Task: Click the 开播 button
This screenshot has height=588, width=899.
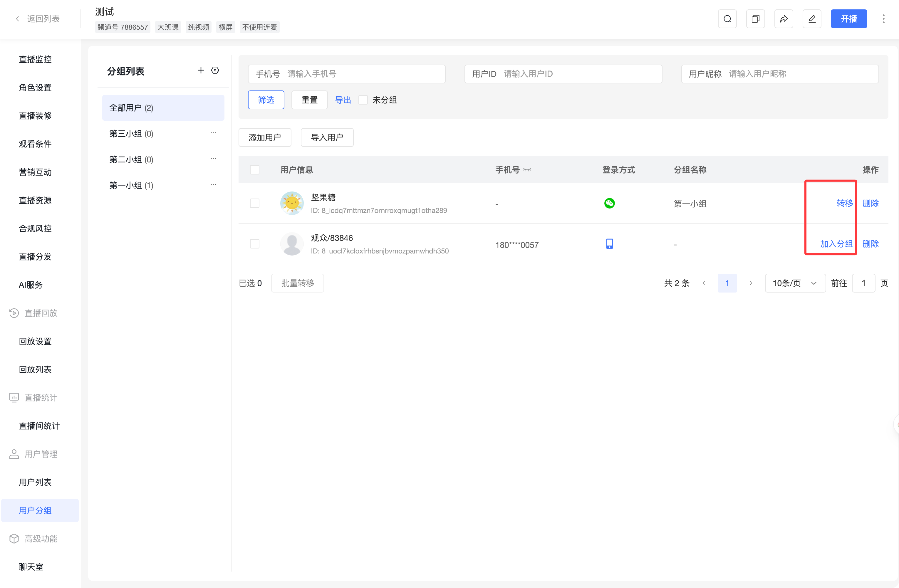Action: coord(849,19)
